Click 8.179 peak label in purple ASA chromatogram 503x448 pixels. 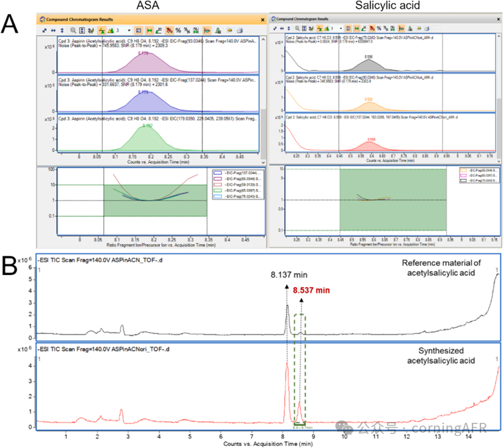coord(144,53)
